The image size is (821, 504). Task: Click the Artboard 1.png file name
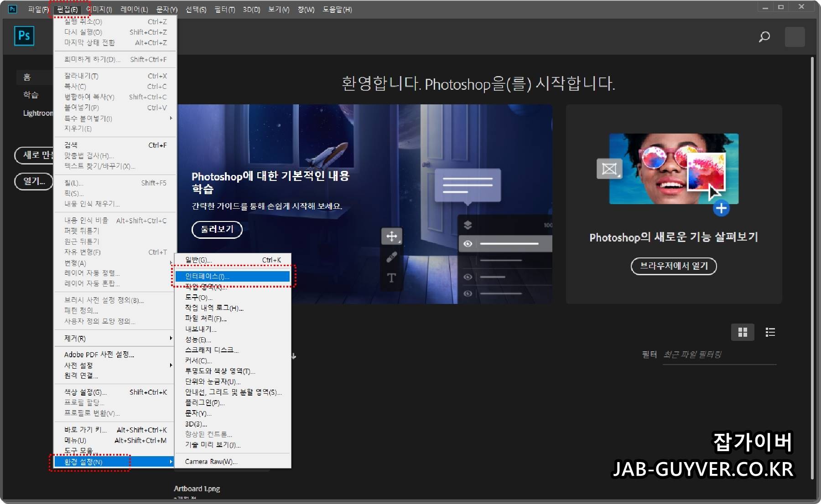(197, 489)
